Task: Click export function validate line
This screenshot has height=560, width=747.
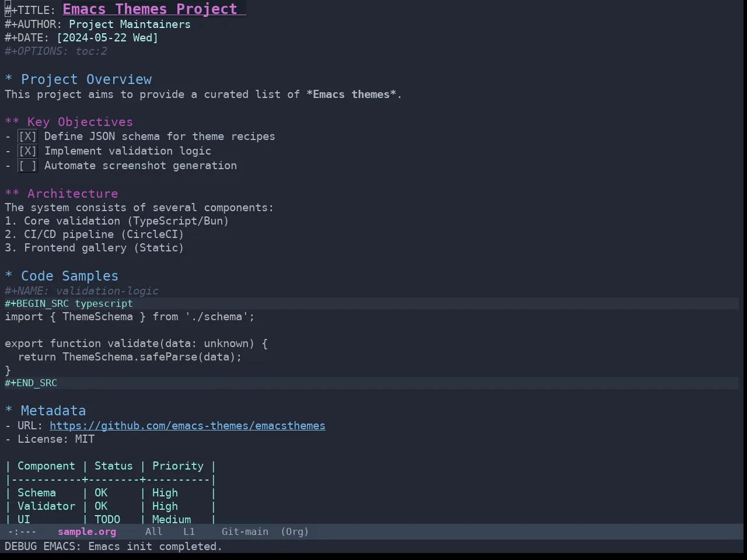Action: point(136,344)
